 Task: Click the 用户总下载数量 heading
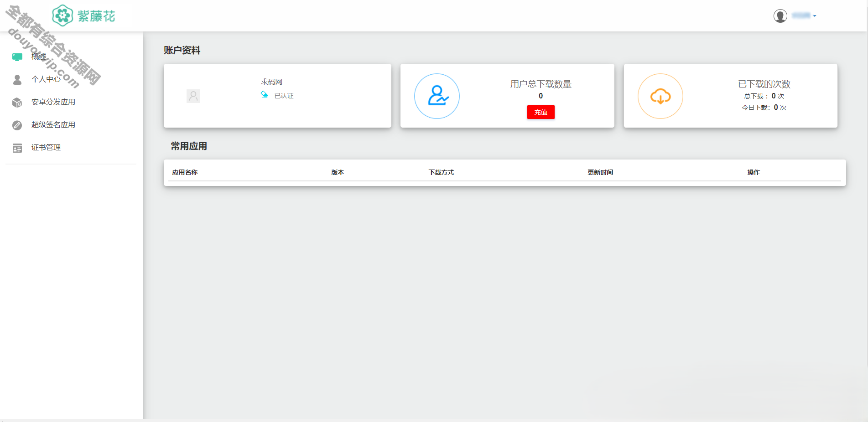[541, 84]
